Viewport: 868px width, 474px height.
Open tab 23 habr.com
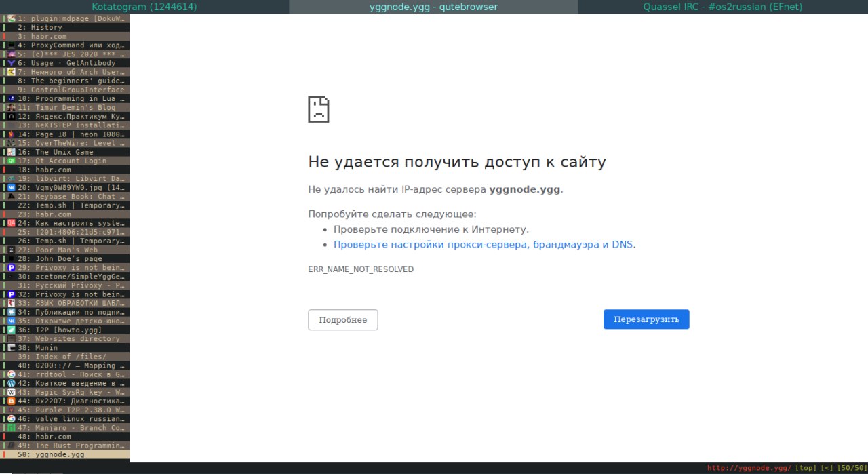coord(65,214)
